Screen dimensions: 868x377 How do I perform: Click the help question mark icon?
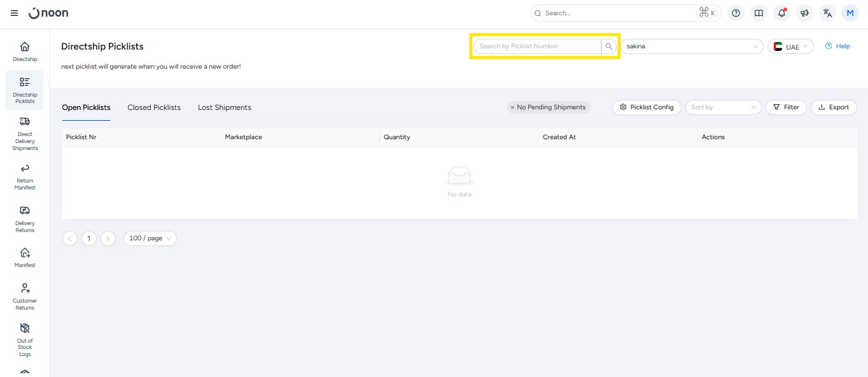coord(736,13)
